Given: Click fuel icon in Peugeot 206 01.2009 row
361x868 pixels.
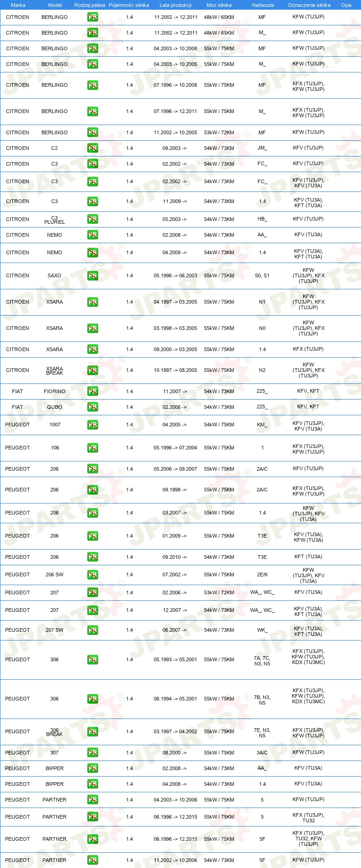Looking at the screenshot, I should pyautogui.click(x=93, y=536).
